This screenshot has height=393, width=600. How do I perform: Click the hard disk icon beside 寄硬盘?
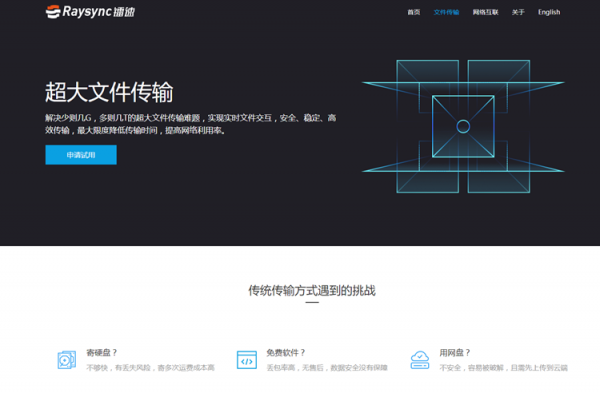(x=67, y=360)
